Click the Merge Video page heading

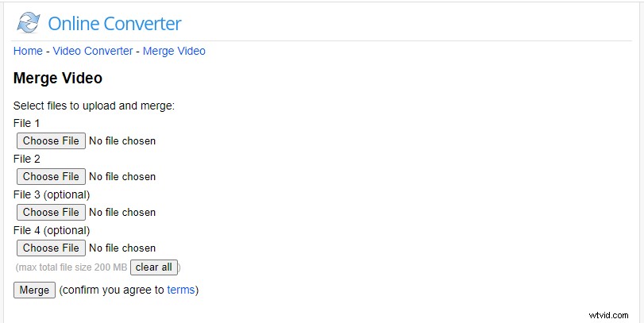[58, 78]
